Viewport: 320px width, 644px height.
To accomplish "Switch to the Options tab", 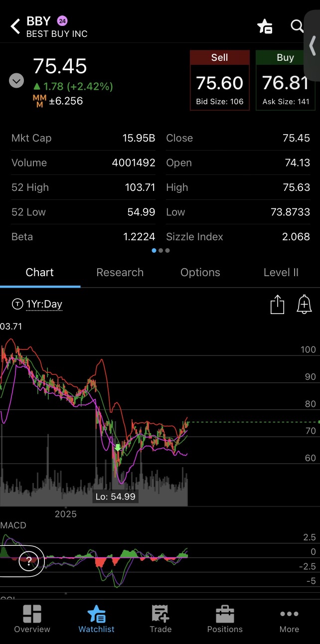I will (x=200, y=273).
